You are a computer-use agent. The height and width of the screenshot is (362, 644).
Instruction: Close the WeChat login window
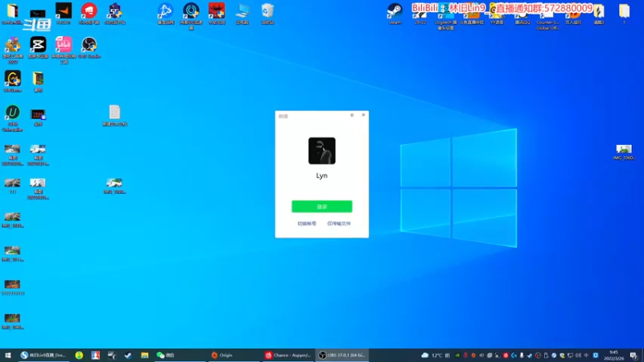[x=364, y=115]
